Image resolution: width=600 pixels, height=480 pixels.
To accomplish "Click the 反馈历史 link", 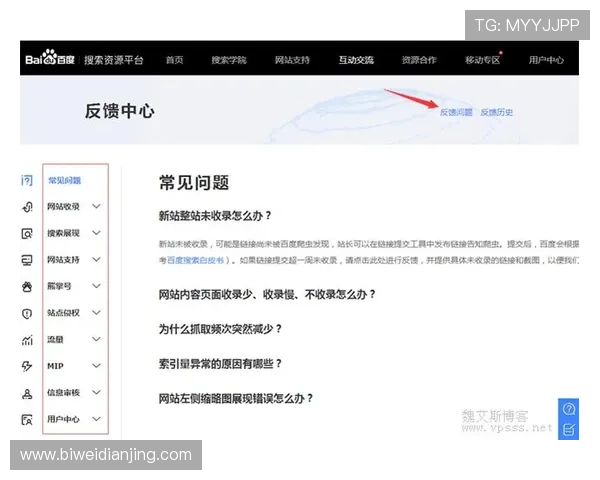I will pyautogui.click(x=497, y=112).
